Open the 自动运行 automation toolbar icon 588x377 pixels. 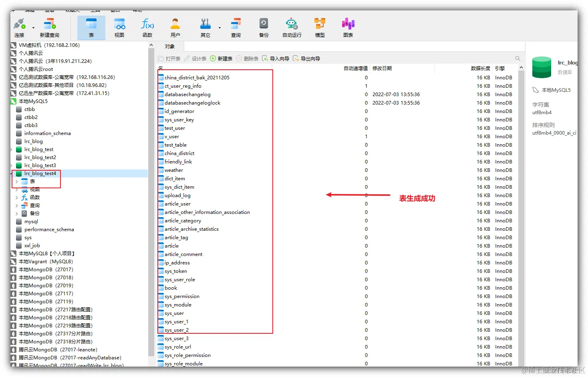(292, 28)
